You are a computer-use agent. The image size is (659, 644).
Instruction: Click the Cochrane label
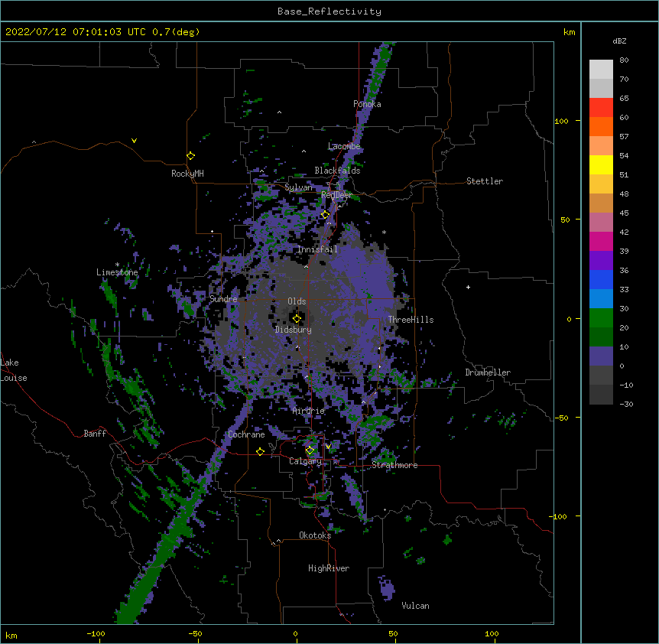(246, 434)
